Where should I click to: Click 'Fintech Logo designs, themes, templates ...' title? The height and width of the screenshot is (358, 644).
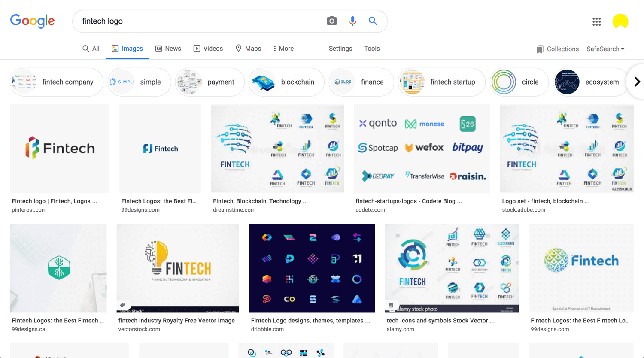pyautogui.click(x=310, y=320)
